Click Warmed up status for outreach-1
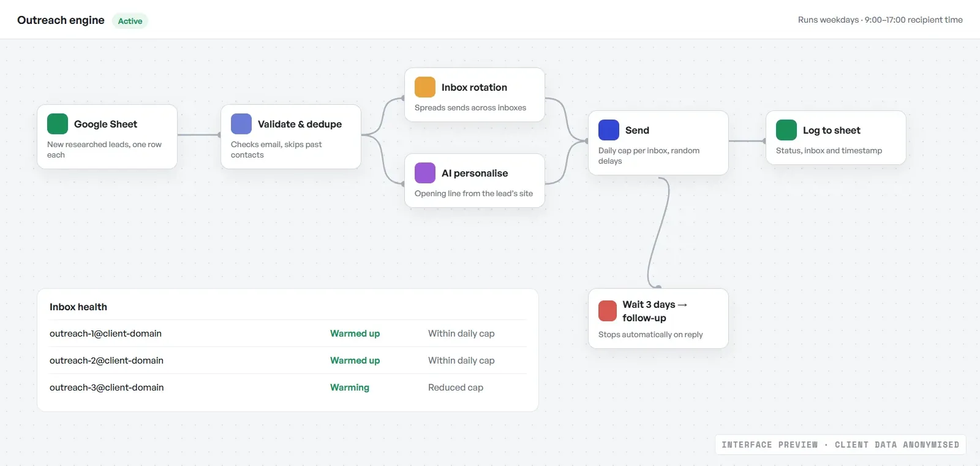 (x=355, y=334)
